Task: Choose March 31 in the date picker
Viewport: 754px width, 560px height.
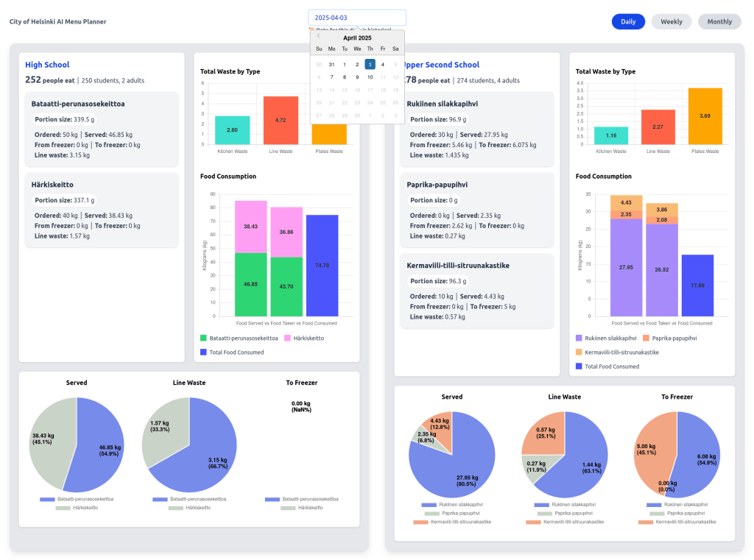Action: 331,65
